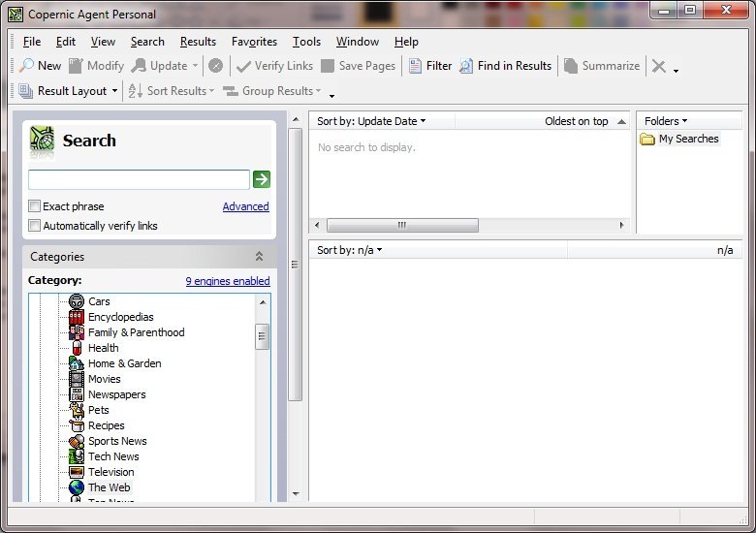The width and height of the screenshot is (756, 533).
Task: Select the My Searches folder
Action: tap(679, 139)
